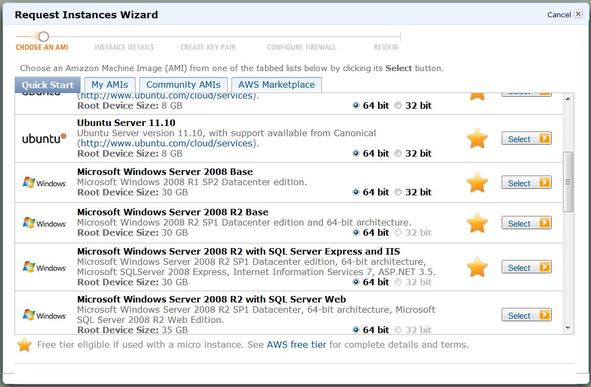Click the title 'Ubuntu Server 11.10'
This screenshot has width=591, height=387.
(x=126, y=122)
